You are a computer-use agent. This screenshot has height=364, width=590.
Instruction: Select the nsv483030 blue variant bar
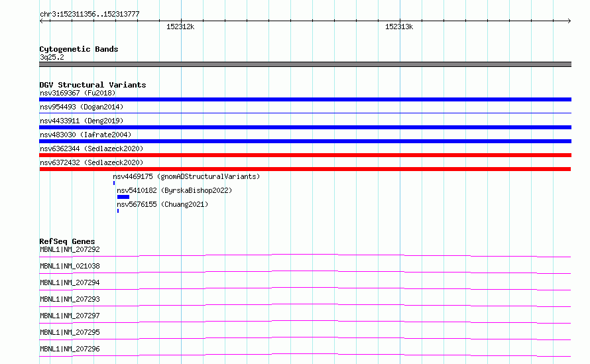[305, 141]
